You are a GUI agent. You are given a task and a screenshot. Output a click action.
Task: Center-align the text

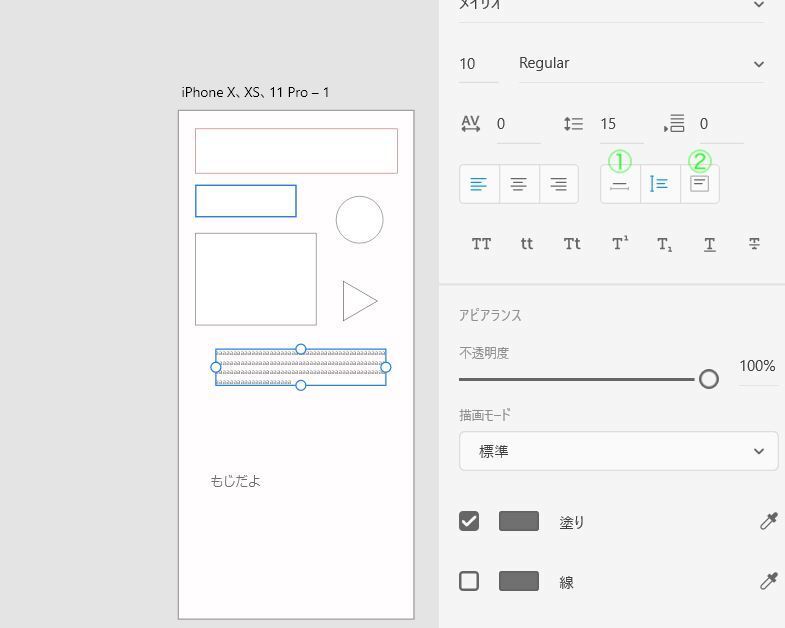point(519,184)
